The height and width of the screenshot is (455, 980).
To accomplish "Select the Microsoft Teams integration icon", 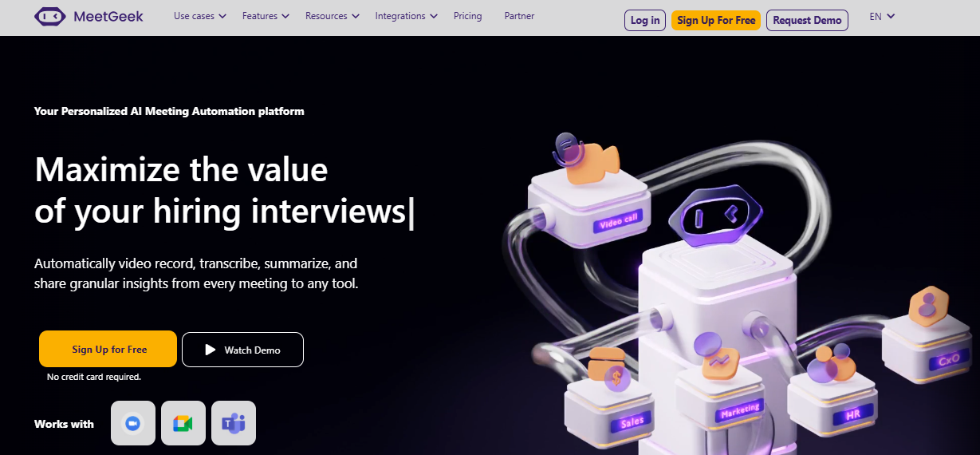I will coord(234,423).
